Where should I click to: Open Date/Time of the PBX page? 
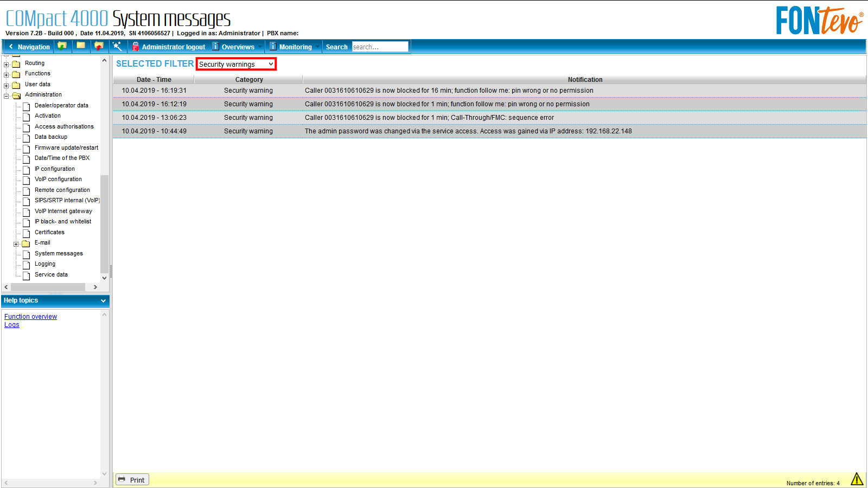62,158
